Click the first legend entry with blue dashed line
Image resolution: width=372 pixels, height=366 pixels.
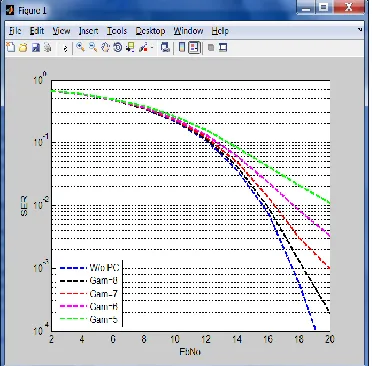click(89, 268)
